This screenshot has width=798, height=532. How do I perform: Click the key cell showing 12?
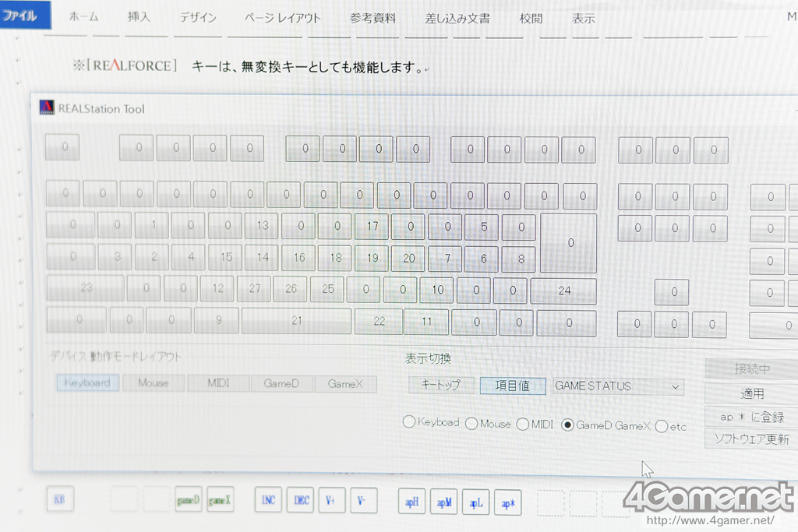tap(217, 288)
